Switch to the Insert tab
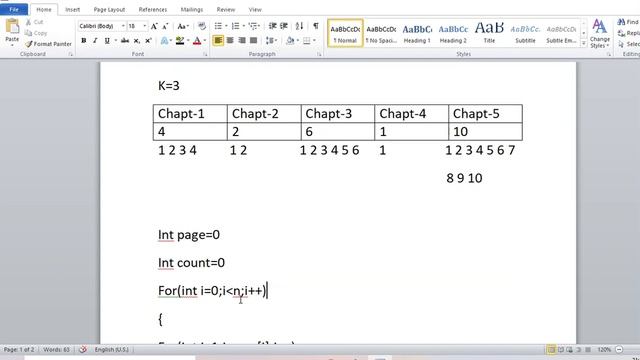The image size is (640, 360). pos(73,9)
